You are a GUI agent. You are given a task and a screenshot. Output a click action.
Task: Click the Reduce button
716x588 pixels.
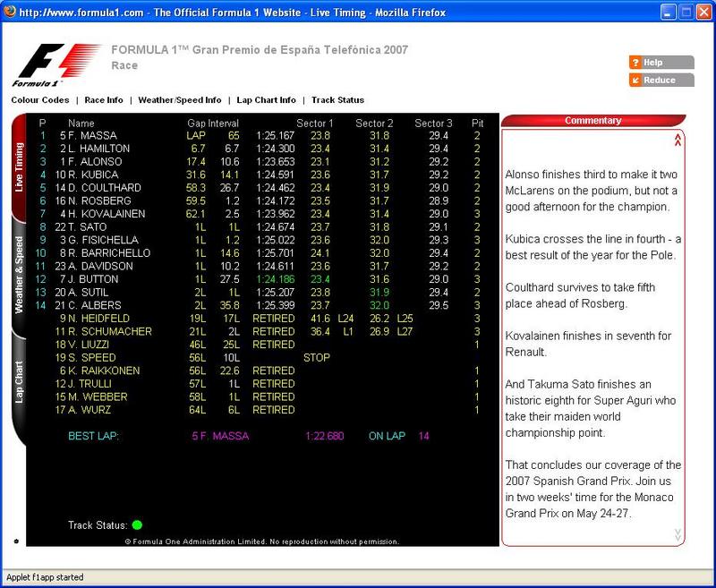(661, 80)
